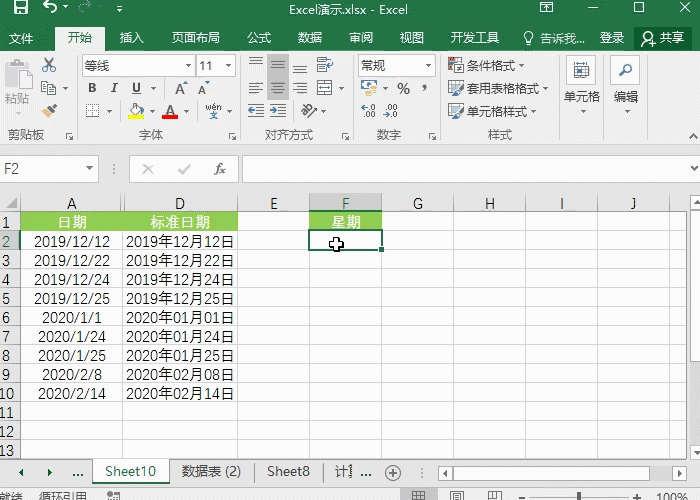The width and height of the screenshot is (700, 500).
Task: Select cell D2 containing 2019年12月12日
Action: point(180,241)
